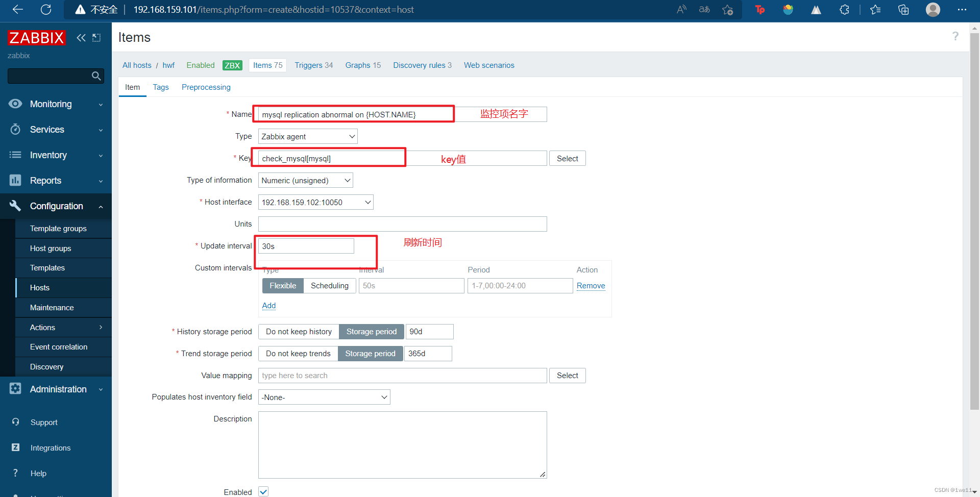The height and width of the screenshot is (497, 980).
Task: Open the Reports section in sidebar
Action: [x=46, y=180]
